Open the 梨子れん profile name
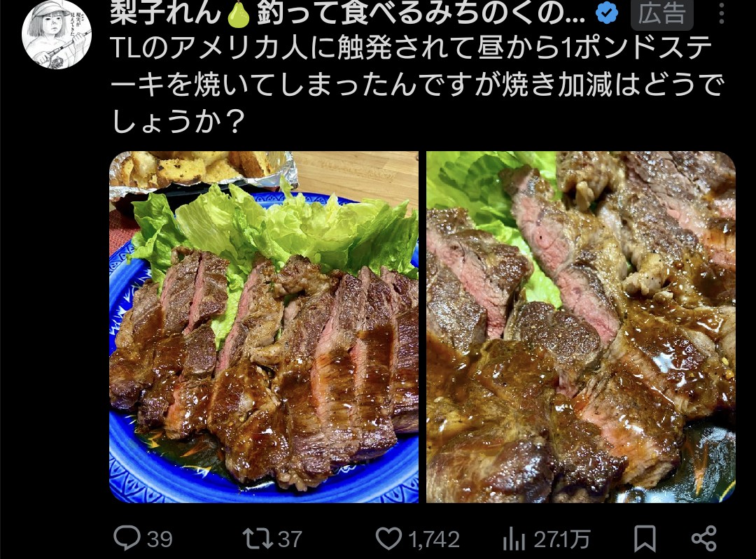756x559 pixels. pos(167,13)
